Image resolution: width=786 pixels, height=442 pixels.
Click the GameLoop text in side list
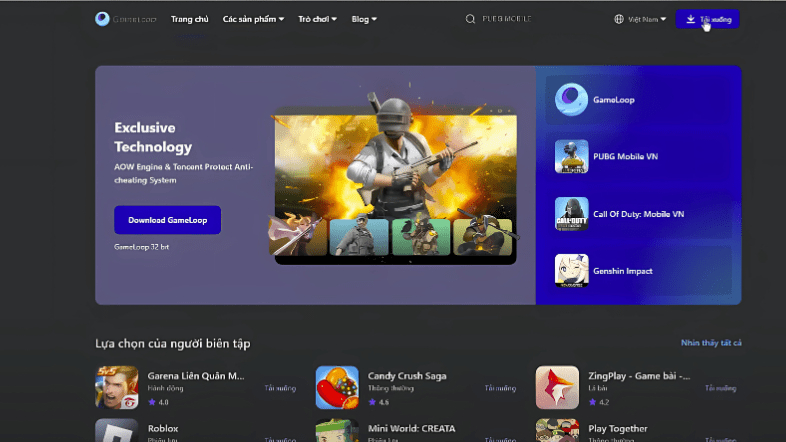point(614,100)
